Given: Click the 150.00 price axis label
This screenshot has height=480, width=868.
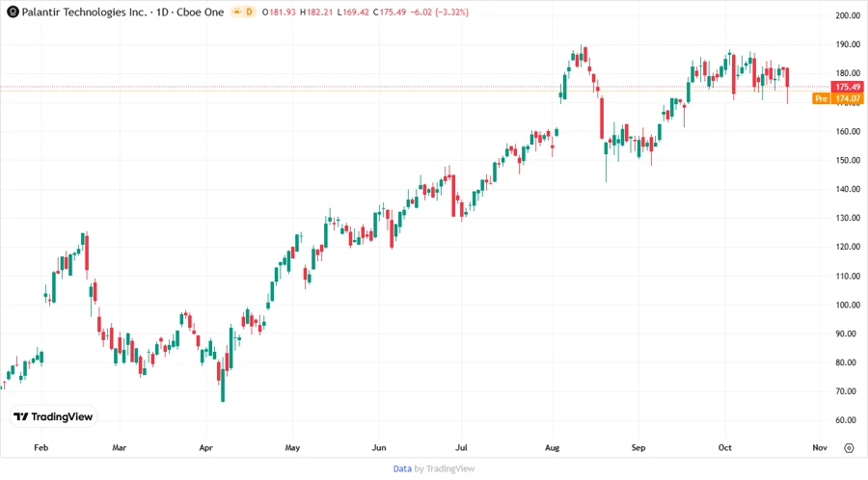Looking at the screenshot, I should click(848, 160).
